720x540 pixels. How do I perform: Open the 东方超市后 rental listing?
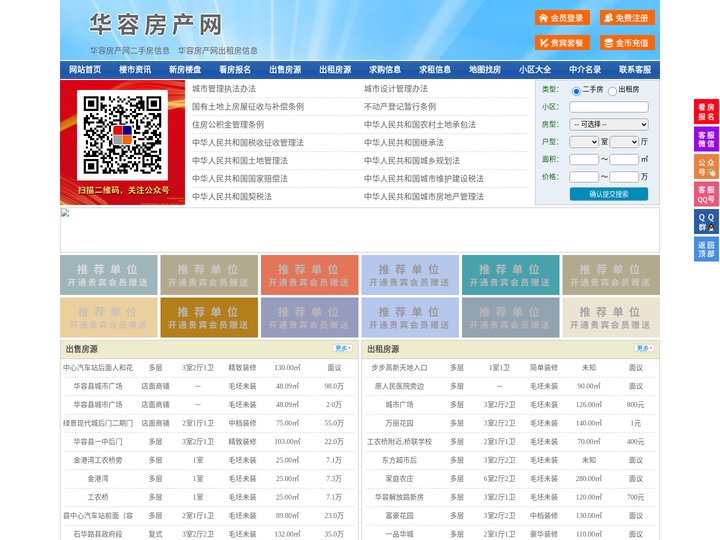pyautogui.click(x=399, y=460)
